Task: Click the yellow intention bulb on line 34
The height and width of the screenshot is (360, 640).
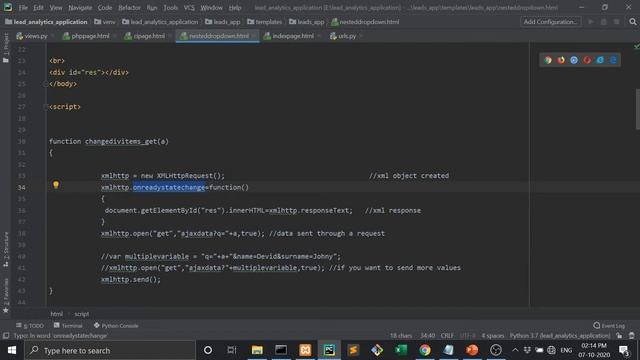Action: pos(56,185)
